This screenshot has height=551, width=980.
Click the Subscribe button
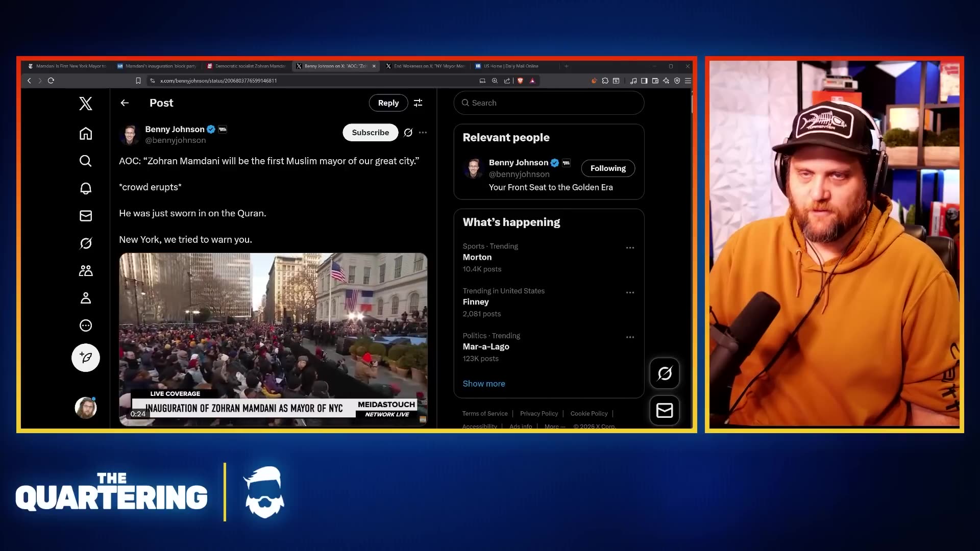tap(370, 133)
